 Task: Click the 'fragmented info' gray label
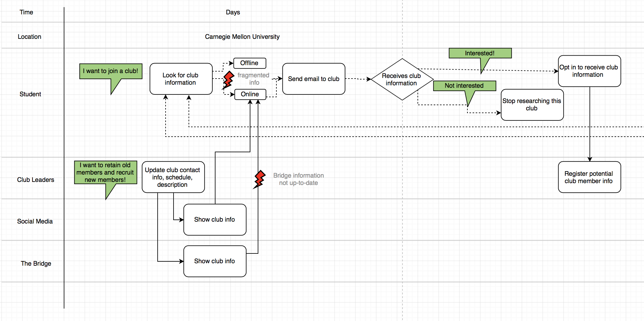pos(253,79)
